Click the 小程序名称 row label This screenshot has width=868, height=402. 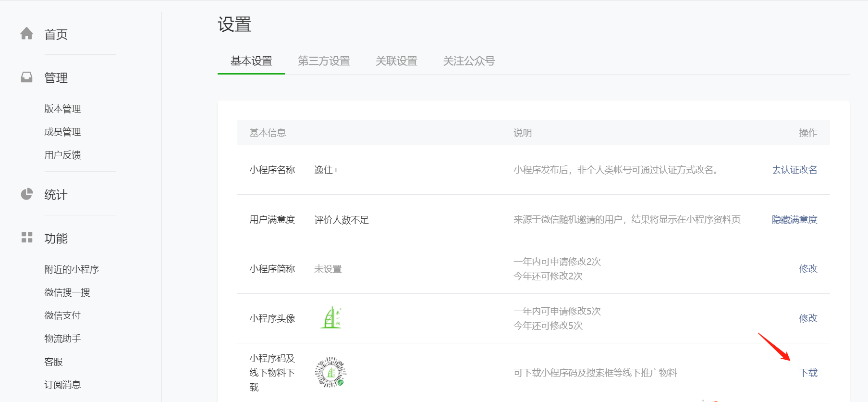[272, 170]
